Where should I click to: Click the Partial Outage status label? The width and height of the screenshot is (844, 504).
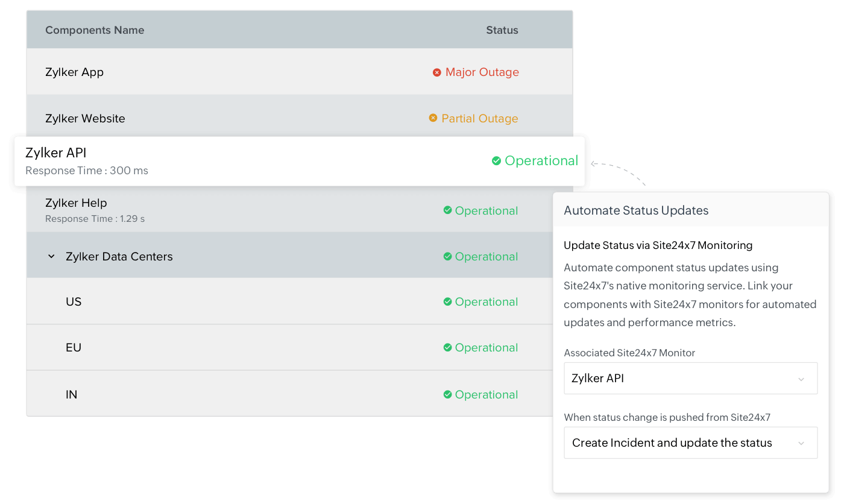(x=480, y=118)
